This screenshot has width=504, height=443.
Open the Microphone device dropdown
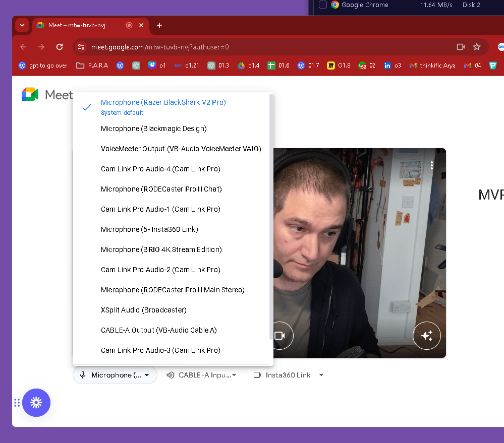coord(115,375)
